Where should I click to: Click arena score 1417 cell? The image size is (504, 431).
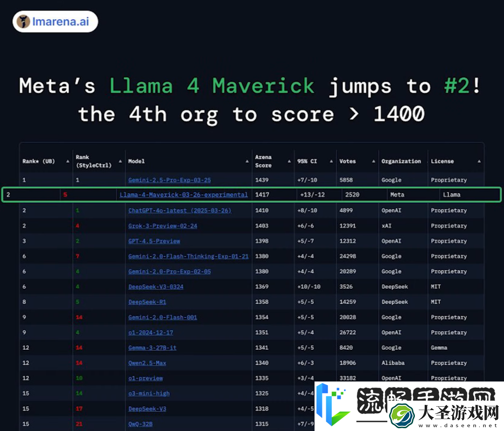coord(262,195)
